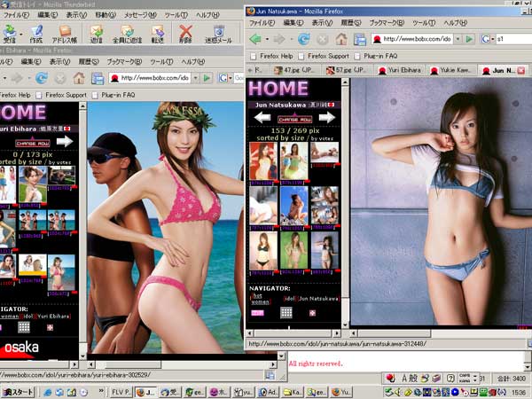The width and height of the screenshot is (532, 399).
Task: Expand the quick launch chevron on taskbar
Action: (x=101, y=391)
